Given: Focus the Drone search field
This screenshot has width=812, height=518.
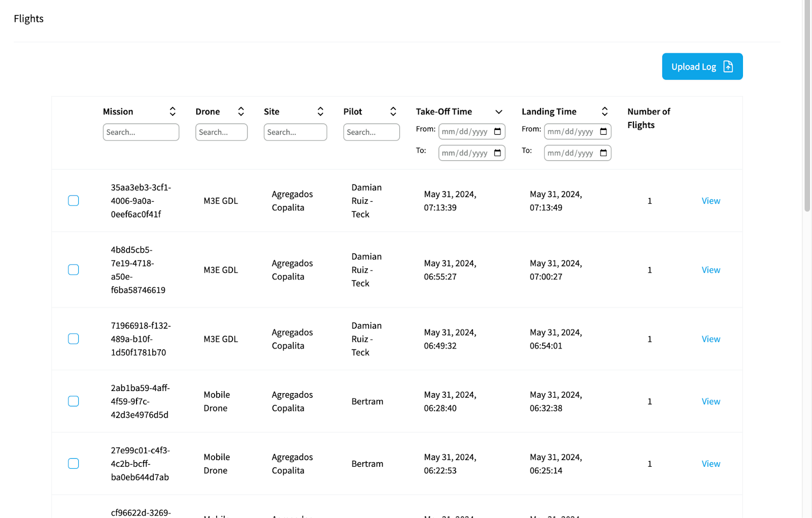Looking at the screenshot, I should click(221, 132).
